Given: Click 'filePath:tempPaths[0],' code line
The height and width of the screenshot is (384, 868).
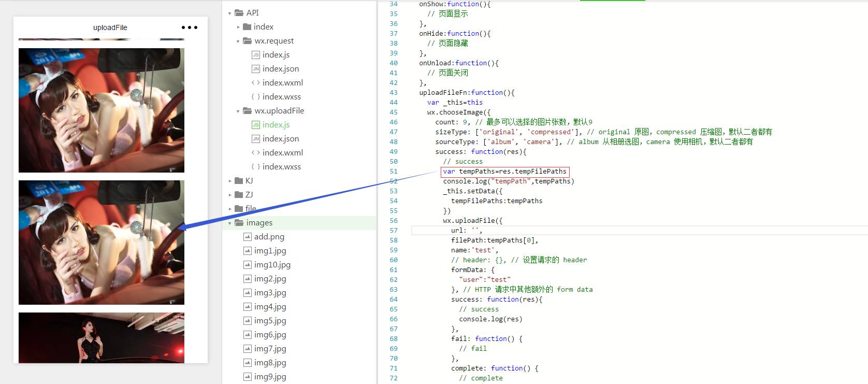Looking at the screenshot, I should [495, 240].
